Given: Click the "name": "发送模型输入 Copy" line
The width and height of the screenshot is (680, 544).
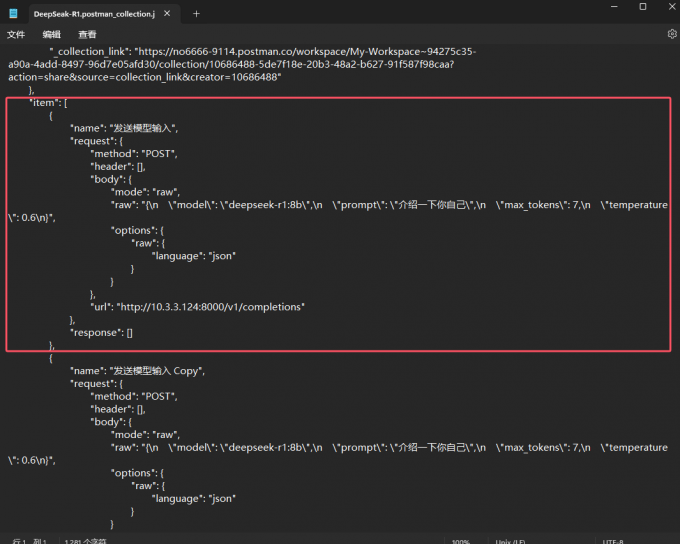Looking at the screenshot, I should tap(137, 371).
